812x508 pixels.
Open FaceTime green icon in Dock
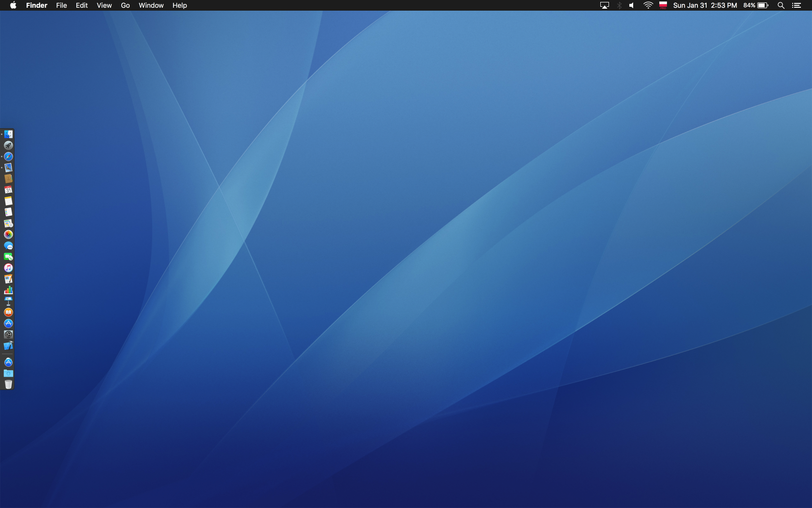pos(8,256)
